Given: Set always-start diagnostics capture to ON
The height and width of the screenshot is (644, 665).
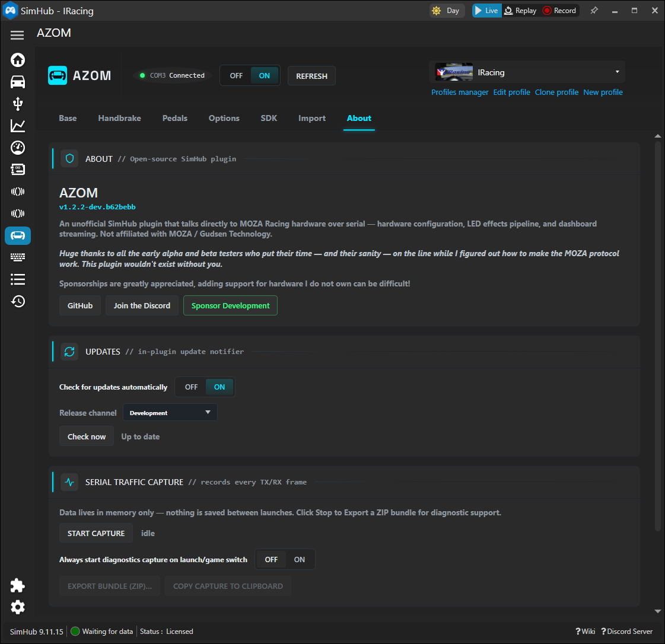Looking at the screenshot, I should click(x=300, y=560).
